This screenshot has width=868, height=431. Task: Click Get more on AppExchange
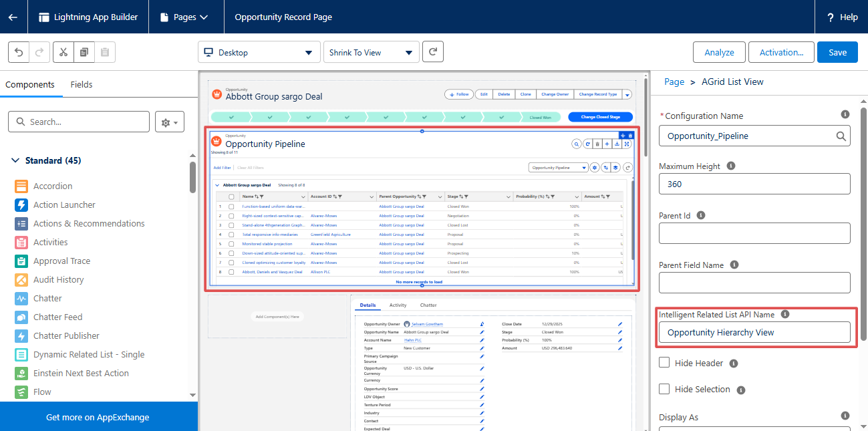98,417
